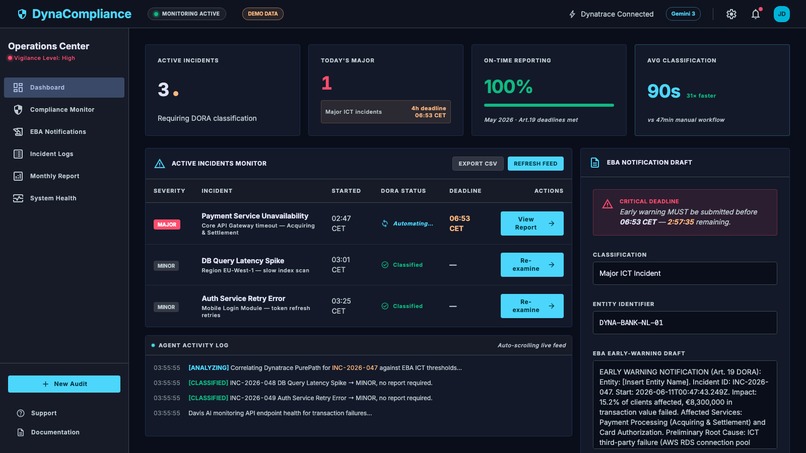Screen dimensions: 806x453
Task: Click the DB Query Latency Classified checkmark icon
Action: (384, 265)
